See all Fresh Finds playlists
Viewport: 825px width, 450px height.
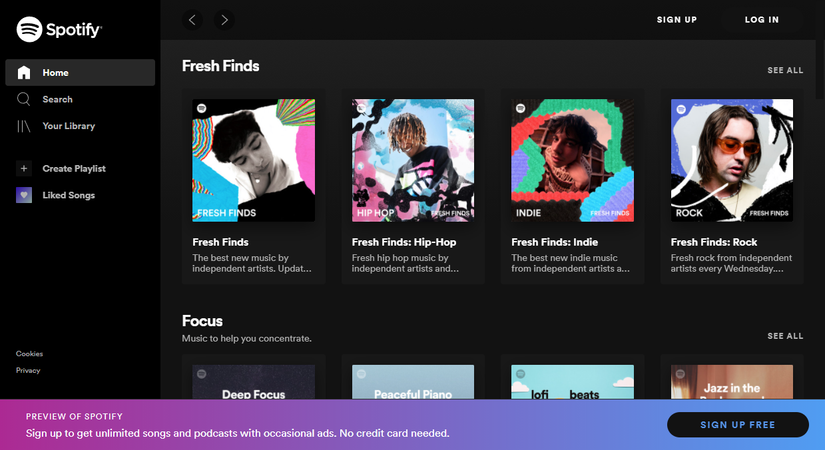[x=785, y=71]
